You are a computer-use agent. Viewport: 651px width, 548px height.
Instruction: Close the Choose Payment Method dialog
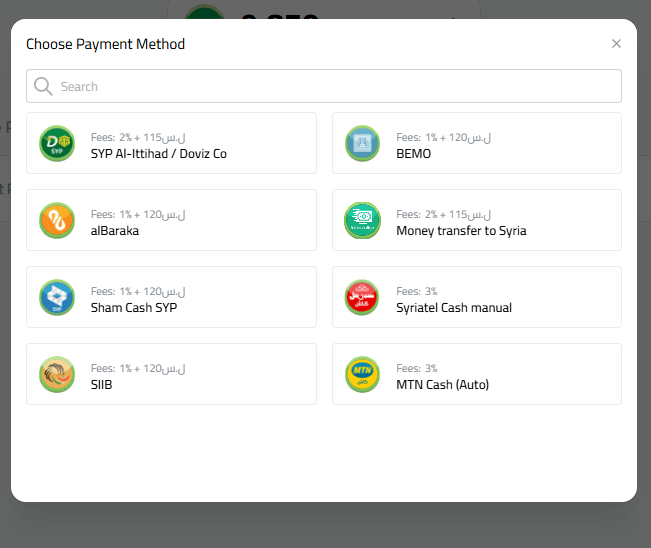click(616, 44)
